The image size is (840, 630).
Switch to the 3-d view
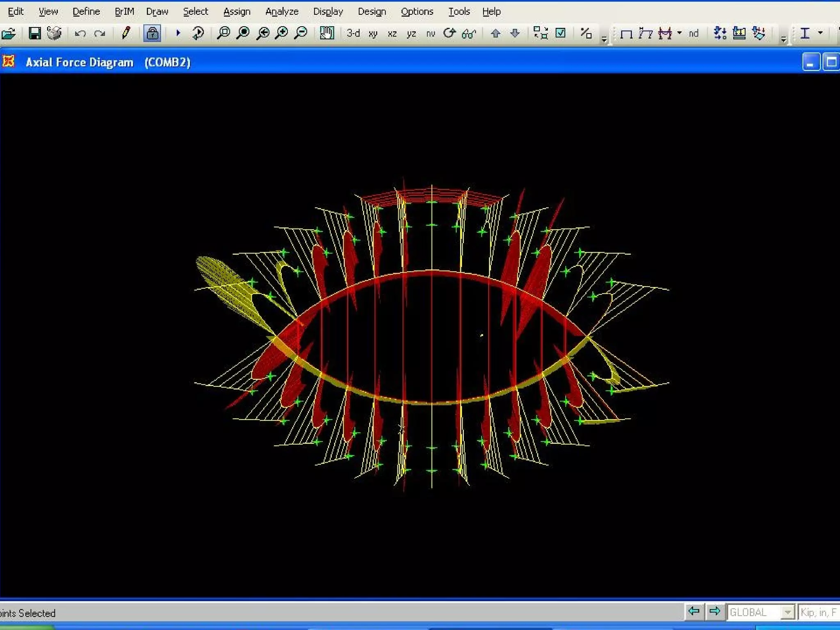[x=353, y=33]
